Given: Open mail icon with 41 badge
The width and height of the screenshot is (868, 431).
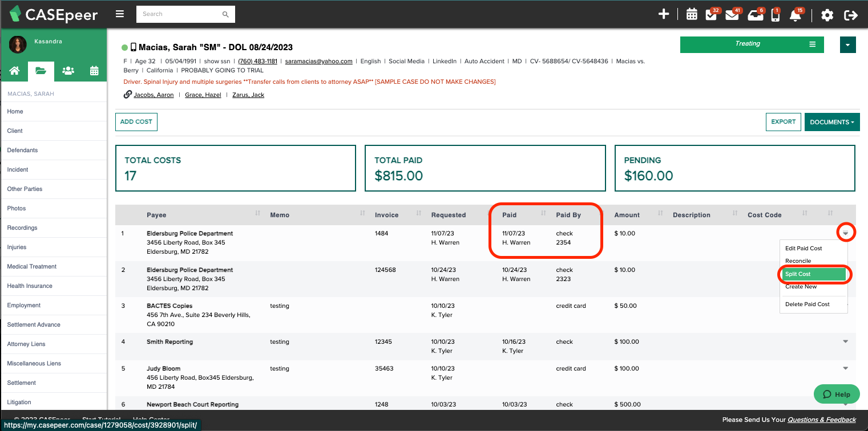Looking at the screenshot, I should pyautogui.click(x=733, y=14).
